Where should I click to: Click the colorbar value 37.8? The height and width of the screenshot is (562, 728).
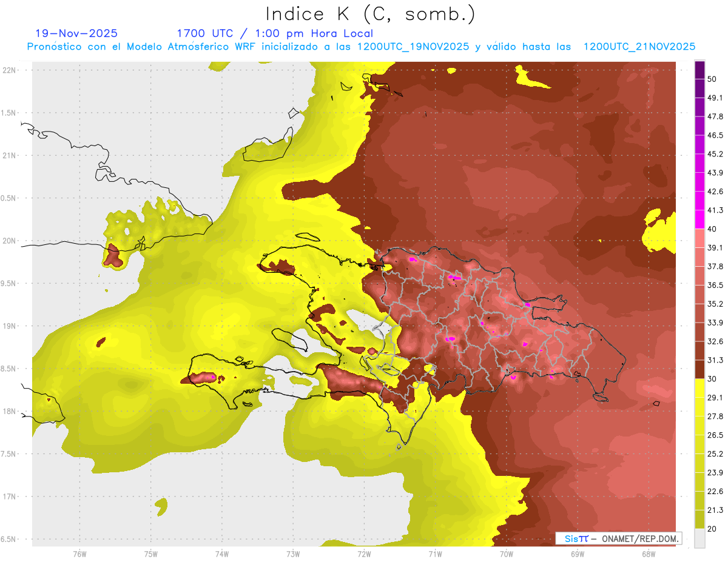715,266
